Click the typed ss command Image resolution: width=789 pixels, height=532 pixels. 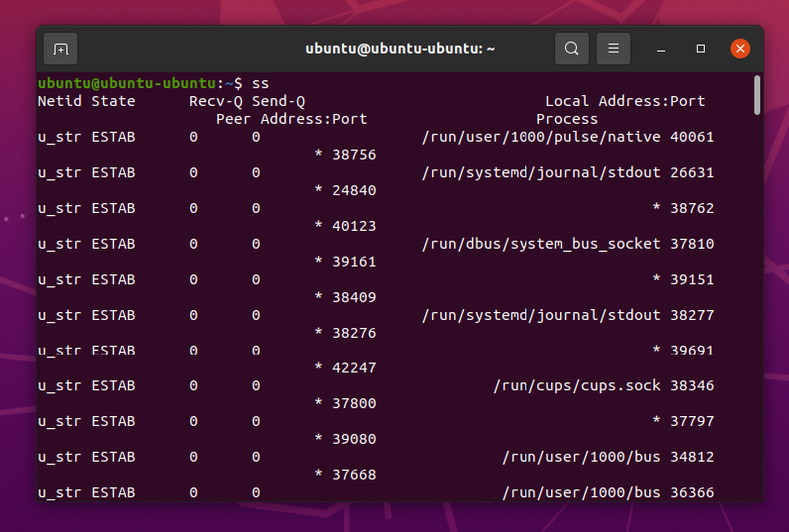[260, 83]
